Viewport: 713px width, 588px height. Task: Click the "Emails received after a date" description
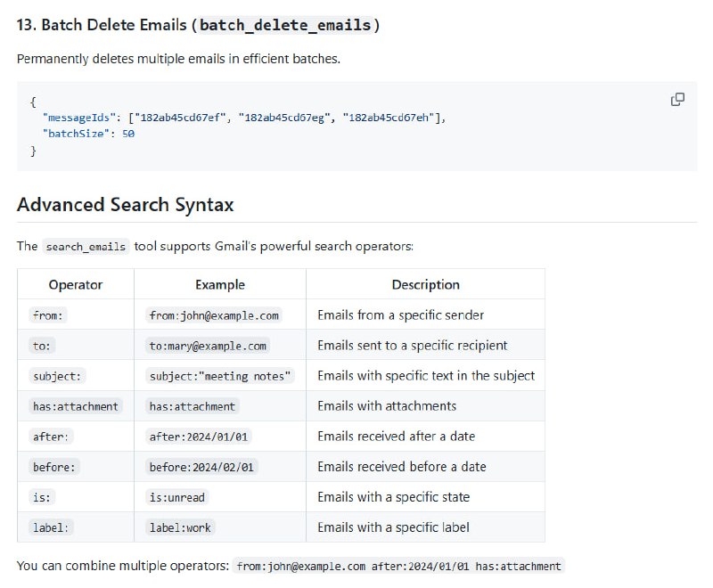coord(396,437)
